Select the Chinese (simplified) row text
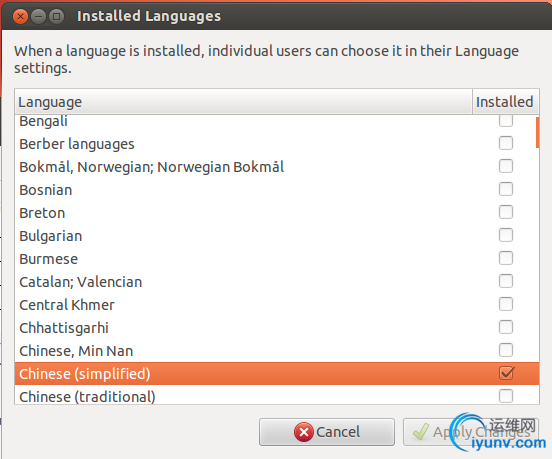Image resolution: width=552 pixels, height=459 pixels. (x=84, y=374)
